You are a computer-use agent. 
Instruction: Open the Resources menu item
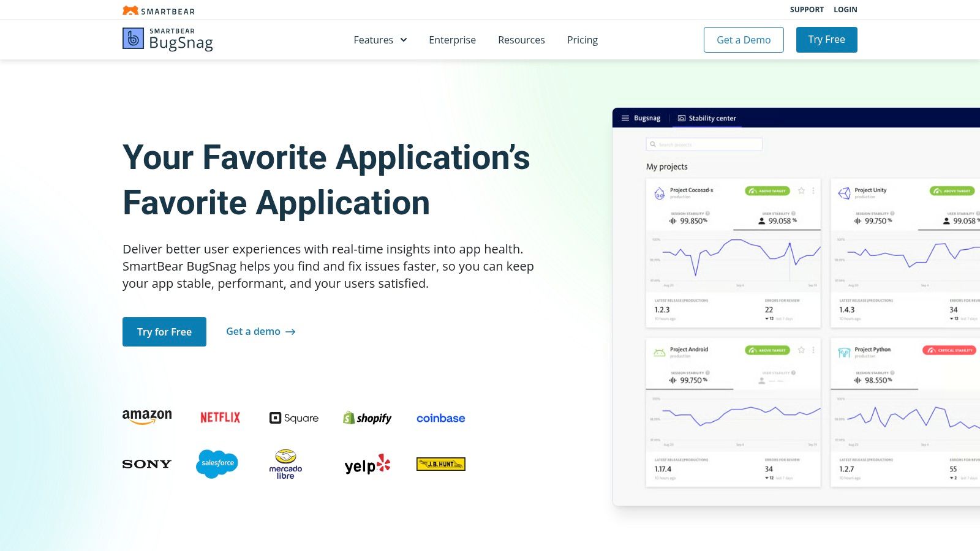click(521, 40)
